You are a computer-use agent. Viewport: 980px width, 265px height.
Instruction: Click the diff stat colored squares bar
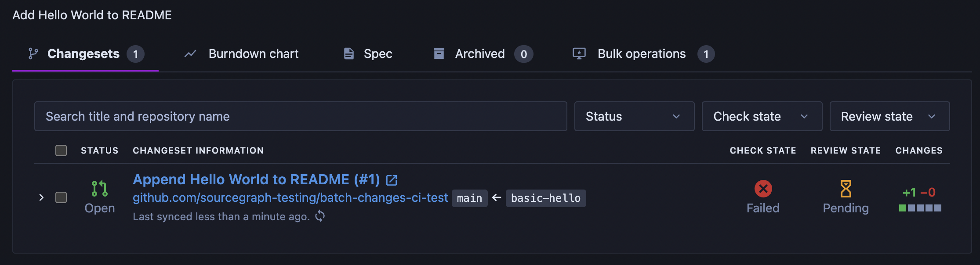(x=920, y=208)
